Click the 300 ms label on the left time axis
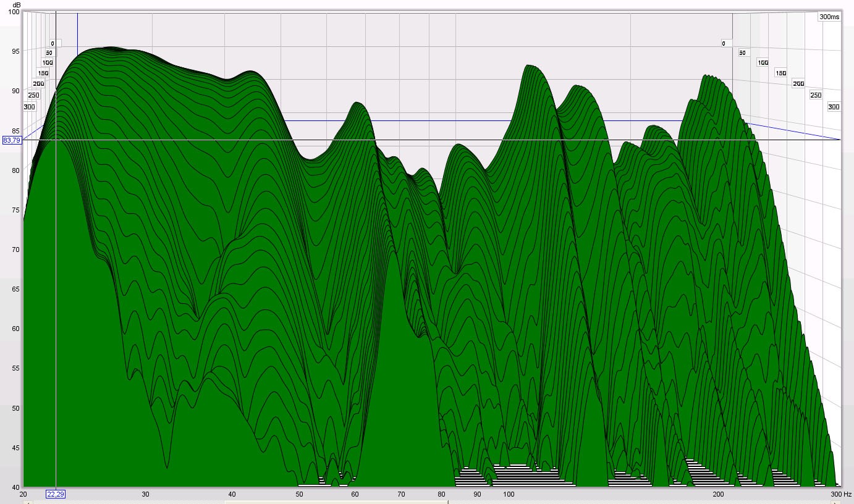The width and height of the screenshot is (854, 504). 29,107
